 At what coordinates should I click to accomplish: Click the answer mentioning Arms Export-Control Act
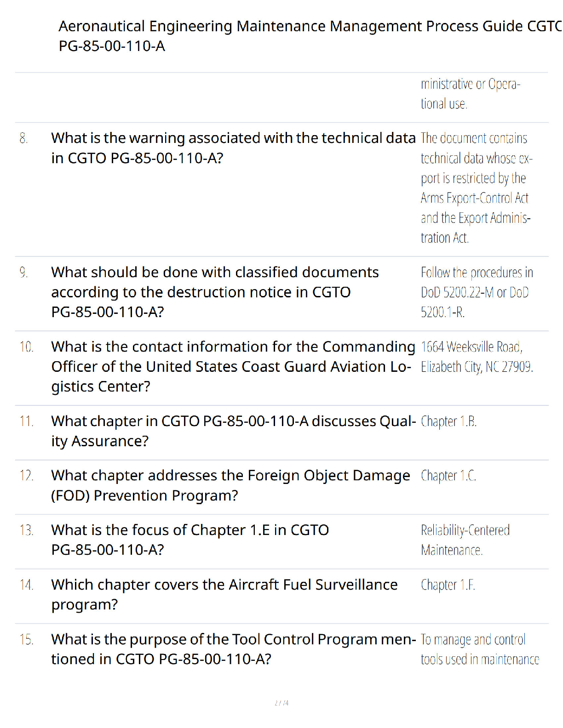pos(477,188)
